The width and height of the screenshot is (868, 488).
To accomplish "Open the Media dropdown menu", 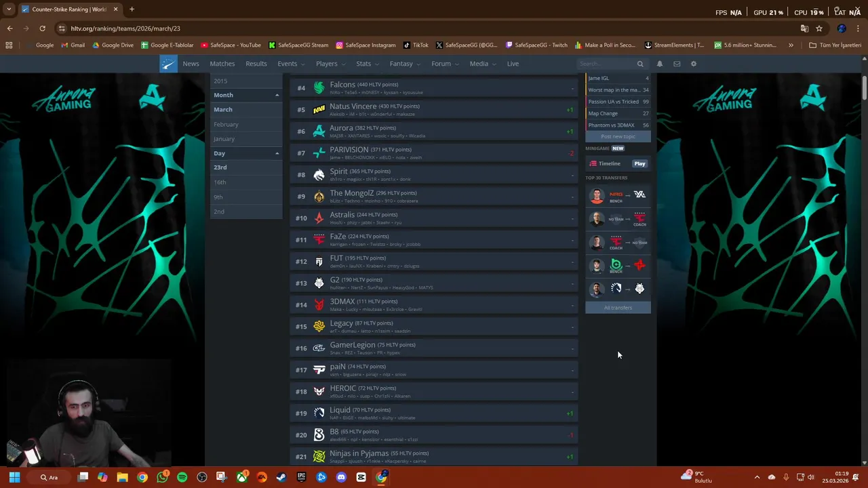I will [x=483, y=64].
